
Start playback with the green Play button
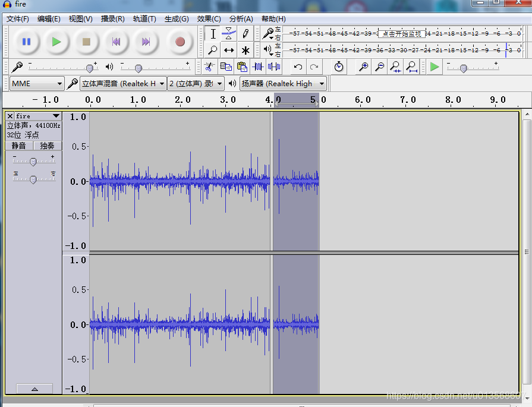click(x=56, y=42)
